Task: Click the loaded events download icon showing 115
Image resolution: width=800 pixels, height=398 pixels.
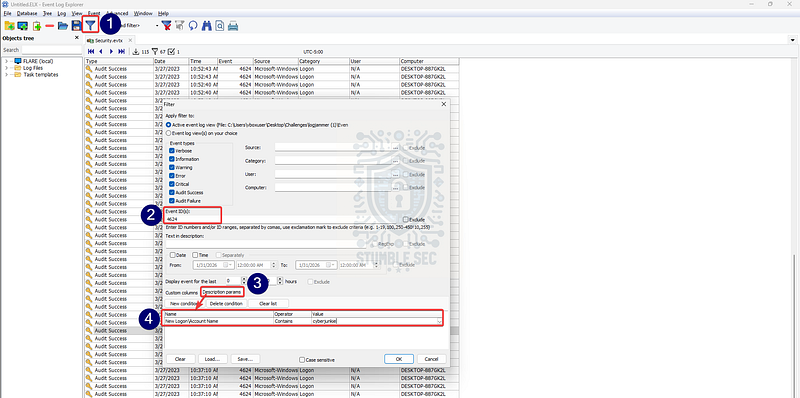Action: point(136,52)
